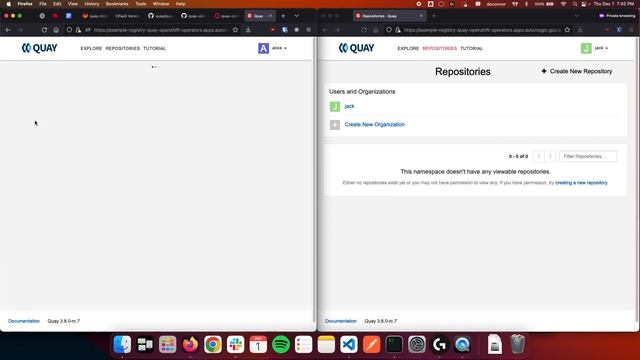Click the plus icon beside Create New Organization
This screenshot has height=360, width=640.
[x=335, y=125]
